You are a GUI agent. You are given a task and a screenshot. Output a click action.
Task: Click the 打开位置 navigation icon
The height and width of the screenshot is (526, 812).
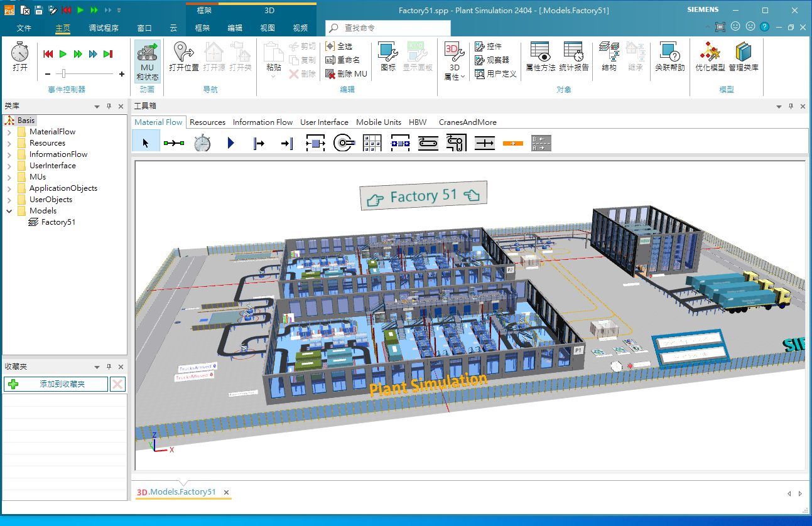(x=183, y=56)
